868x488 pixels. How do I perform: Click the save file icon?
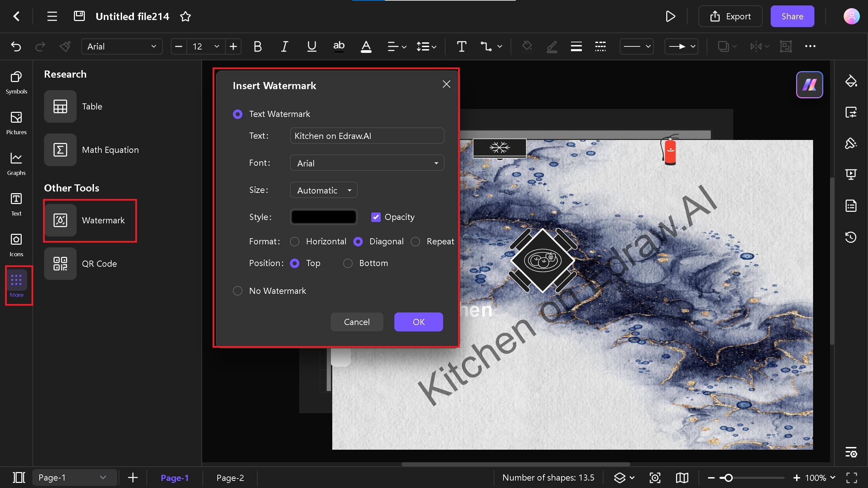(x=79, y=16)
